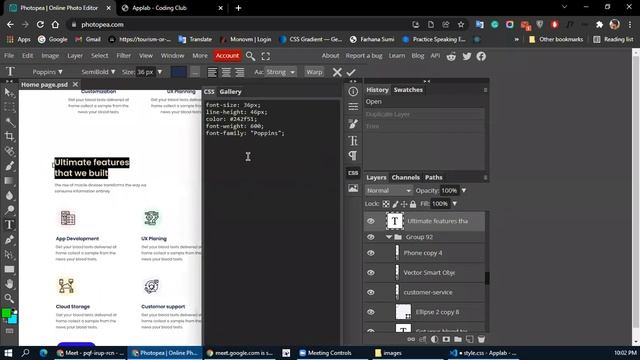Image resolution: width=640 pixels, height=360 pixels.
Task: Select the Rectangle shape tool
Action: point(9,269)
